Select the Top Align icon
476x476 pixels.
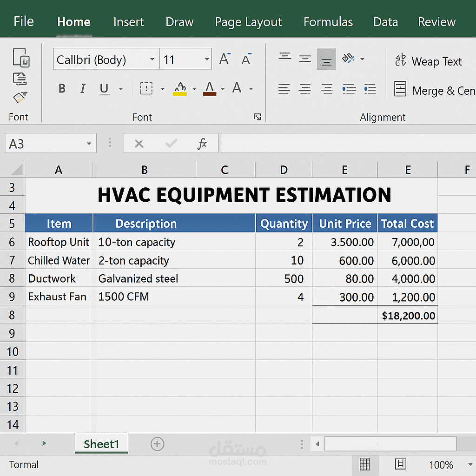285,57
